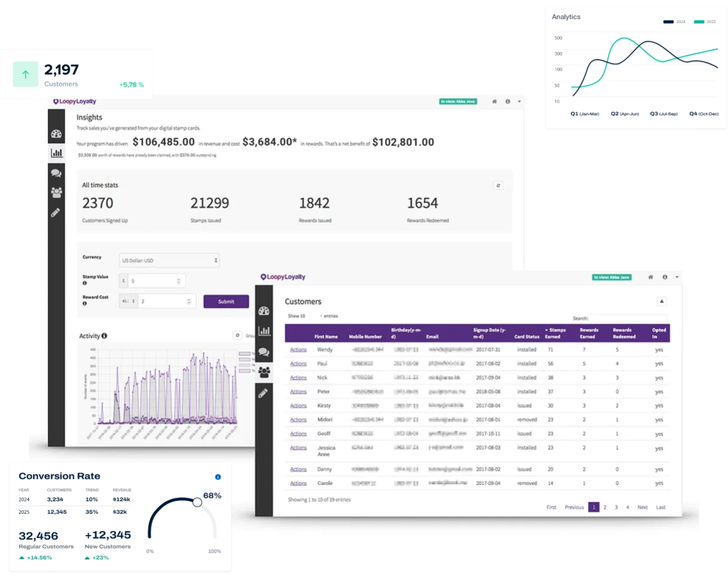Submit the stamp value settings

point(226,301)
